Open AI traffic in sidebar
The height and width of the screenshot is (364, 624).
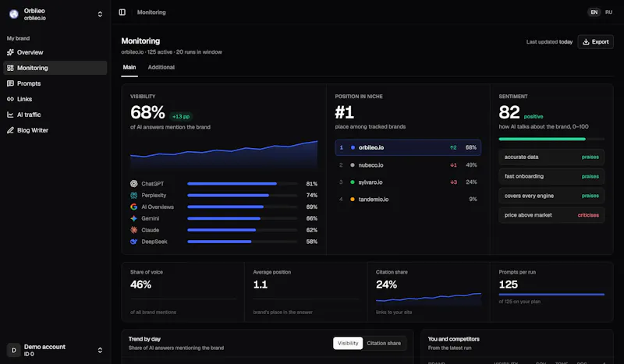55,115
